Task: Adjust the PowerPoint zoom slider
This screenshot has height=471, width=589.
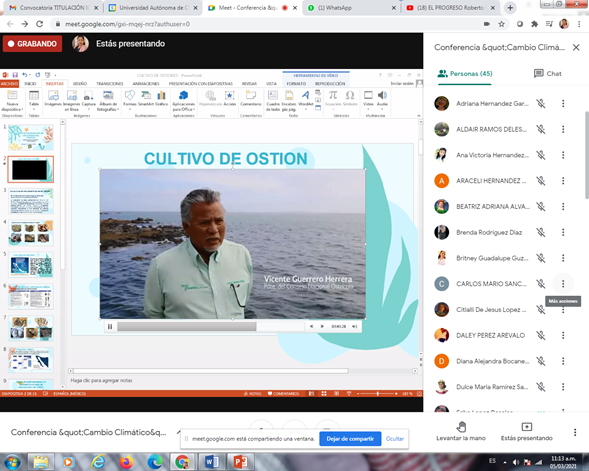Action: pos(377,394)
